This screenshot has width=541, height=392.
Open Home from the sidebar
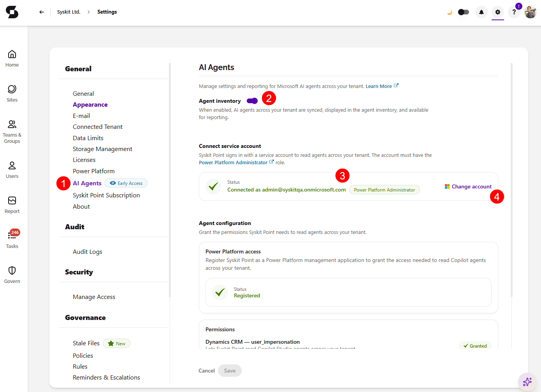pyautogui.click(x=12, y=59)
